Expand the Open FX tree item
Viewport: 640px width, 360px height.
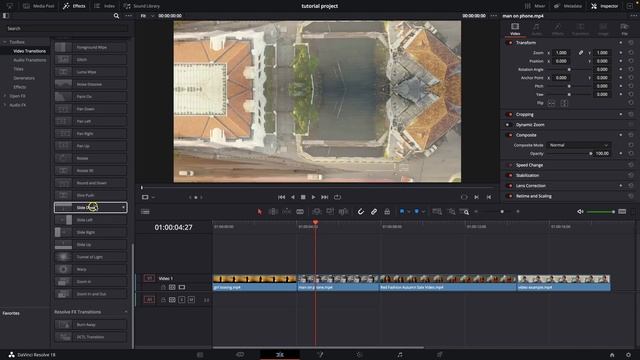coord(5,96)
